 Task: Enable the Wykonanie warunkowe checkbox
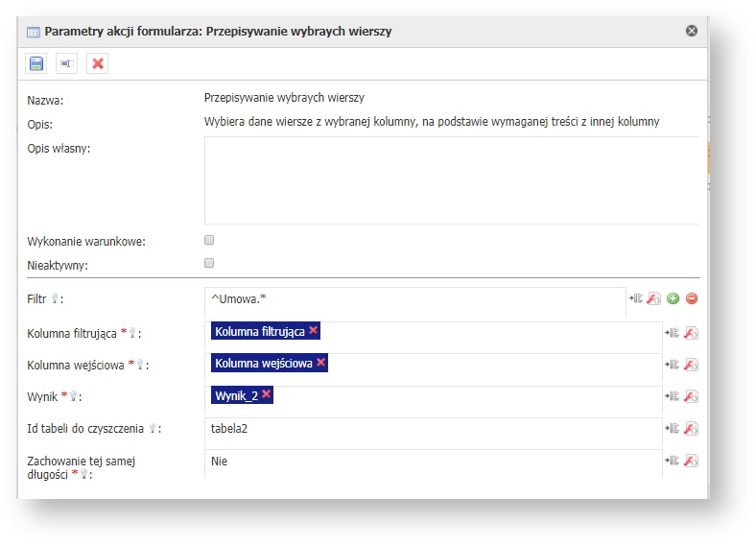click(x=209, y=241)
